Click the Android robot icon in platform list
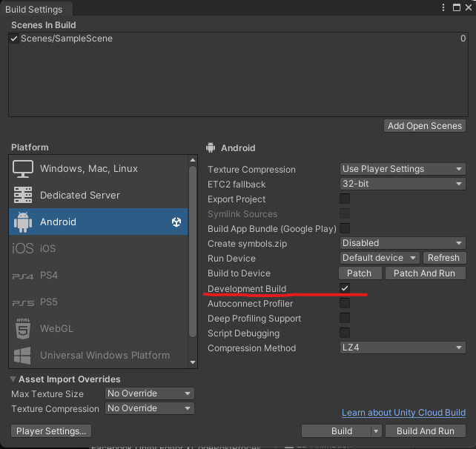 tap(23, 222)
